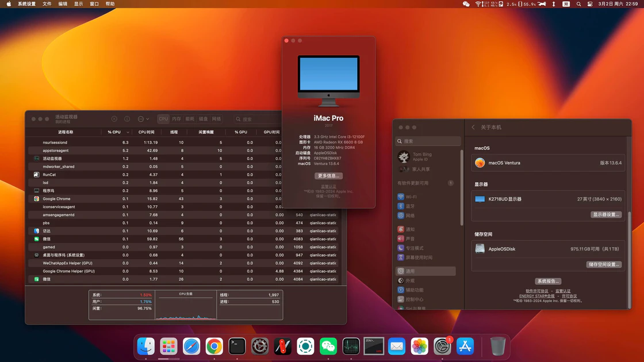644x362 pixels.
Task: Open the Photos app in Dock
Action: pos(419,346)
